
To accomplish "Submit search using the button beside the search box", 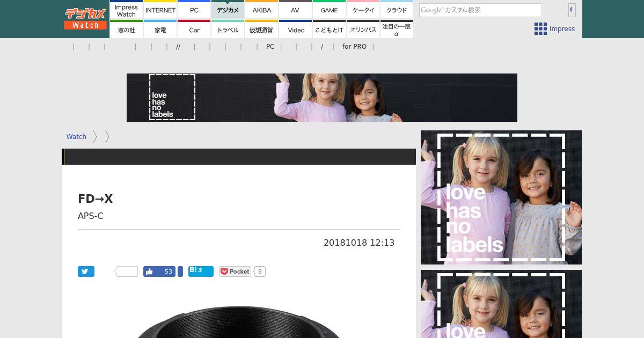I will 572,10.
